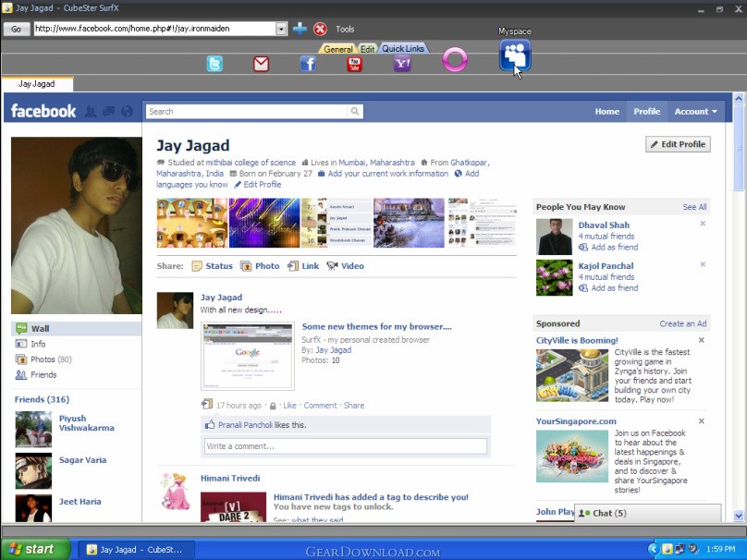Switch to the General tab
Screen dimensions: 747x560
coord(337,49)
